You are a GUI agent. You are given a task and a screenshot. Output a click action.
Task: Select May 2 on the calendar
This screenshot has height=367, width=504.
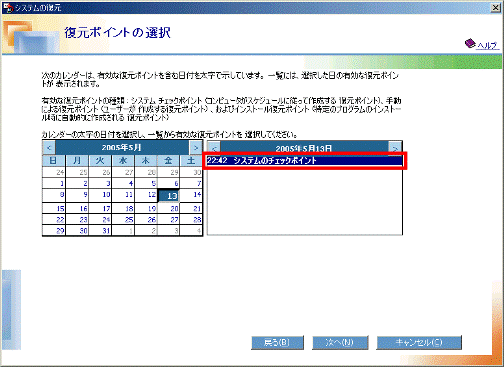(x=77, y=183)
